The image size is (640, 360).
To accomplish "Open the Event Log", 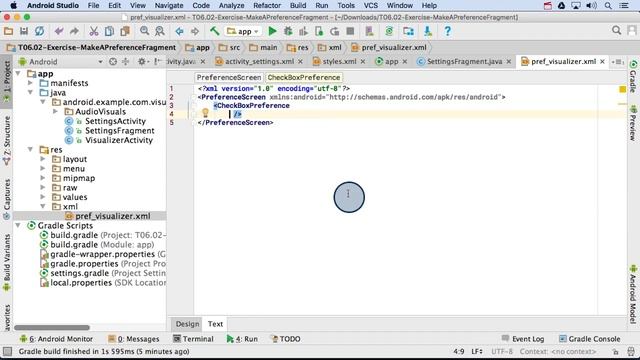I will point(523,339).
